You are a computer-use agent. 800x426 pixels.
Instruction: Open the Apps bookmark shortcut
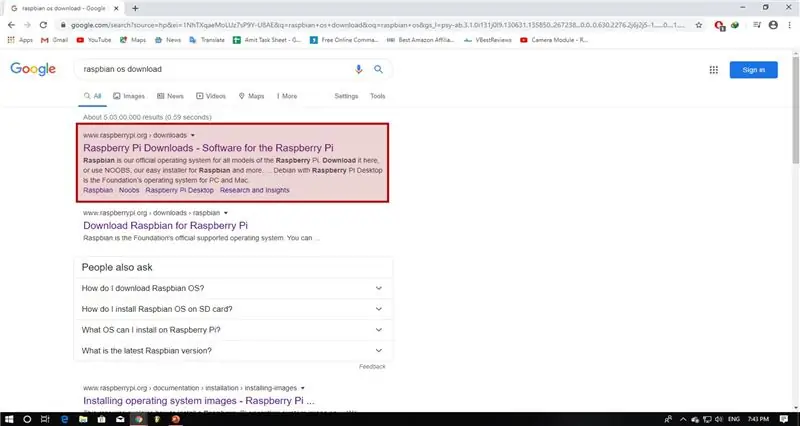20,40
